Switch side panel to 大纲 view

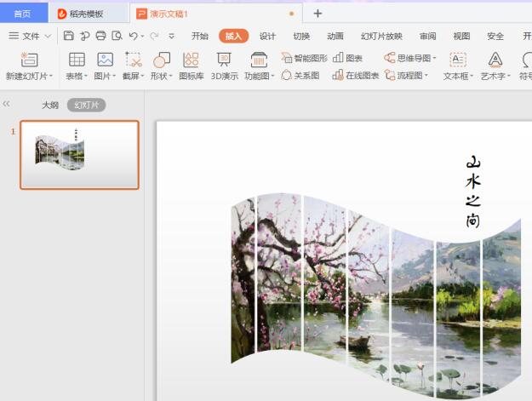pos(50,106)
